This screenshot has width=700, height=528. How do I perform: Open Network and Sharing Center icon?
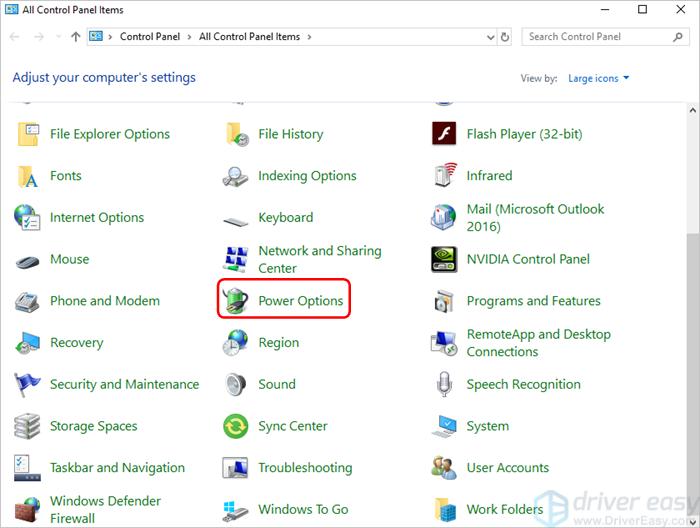pos(235,259)
